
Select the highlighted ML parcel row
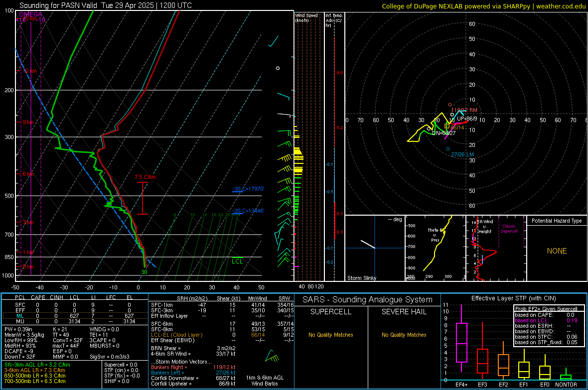(75, 316)
